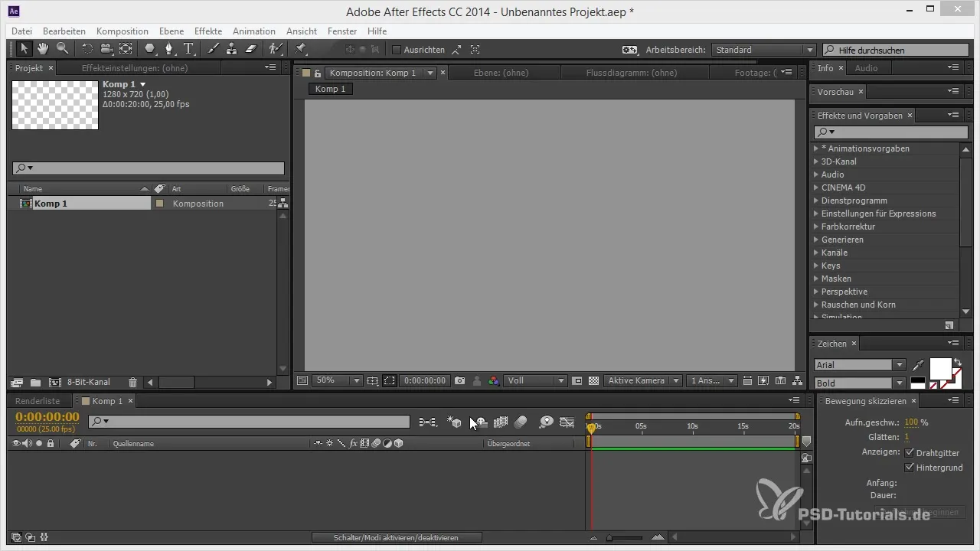Open the Datei menu
980x551 pixels.
click(22, 31)
